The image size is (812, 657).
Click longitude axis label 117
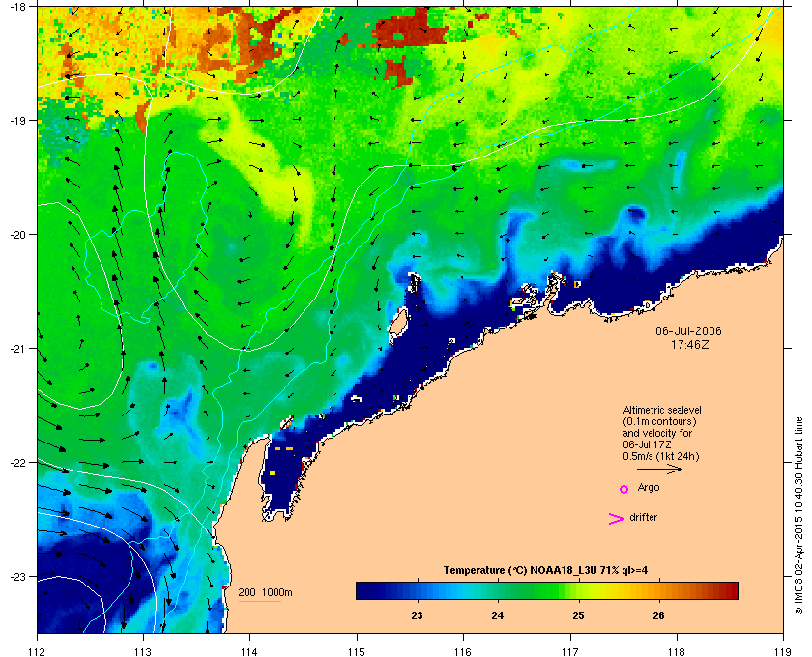[569, 652]
